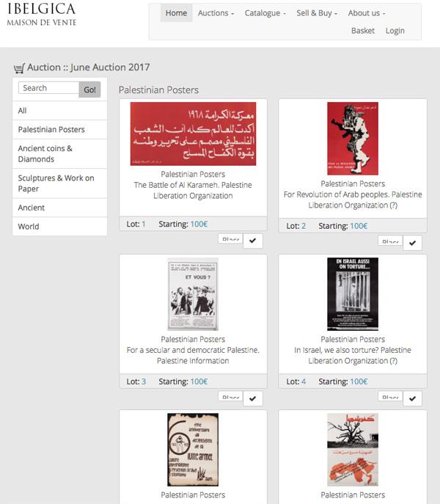Screen dimensions: 440x504
Task: Click the checkmark button under Lot 2
Action: [412, 243]
